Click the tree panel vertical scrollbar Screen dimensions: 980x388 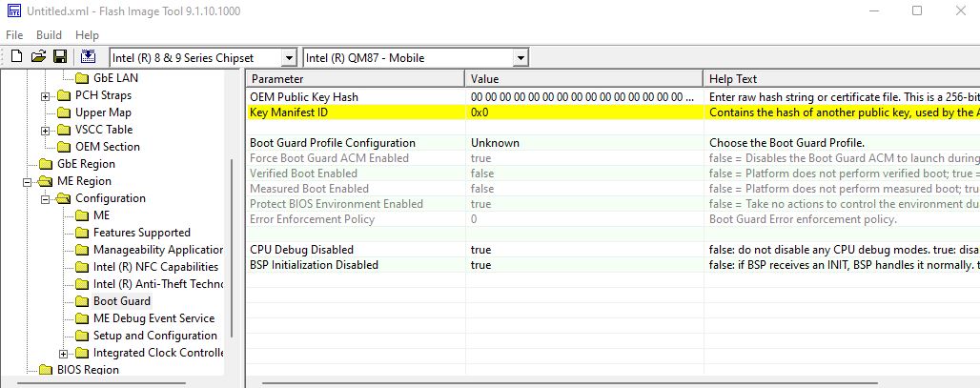point(233,248)
